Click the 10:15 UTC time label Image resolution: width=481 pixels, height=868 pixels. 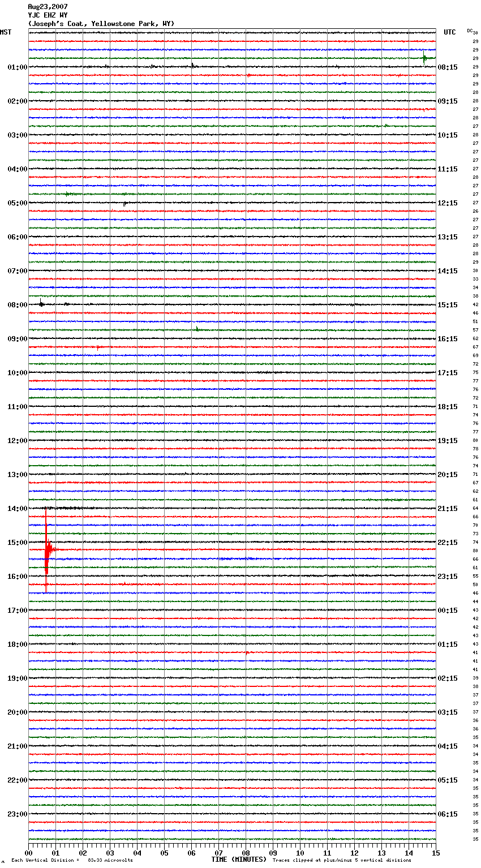[x=448, y=135]
